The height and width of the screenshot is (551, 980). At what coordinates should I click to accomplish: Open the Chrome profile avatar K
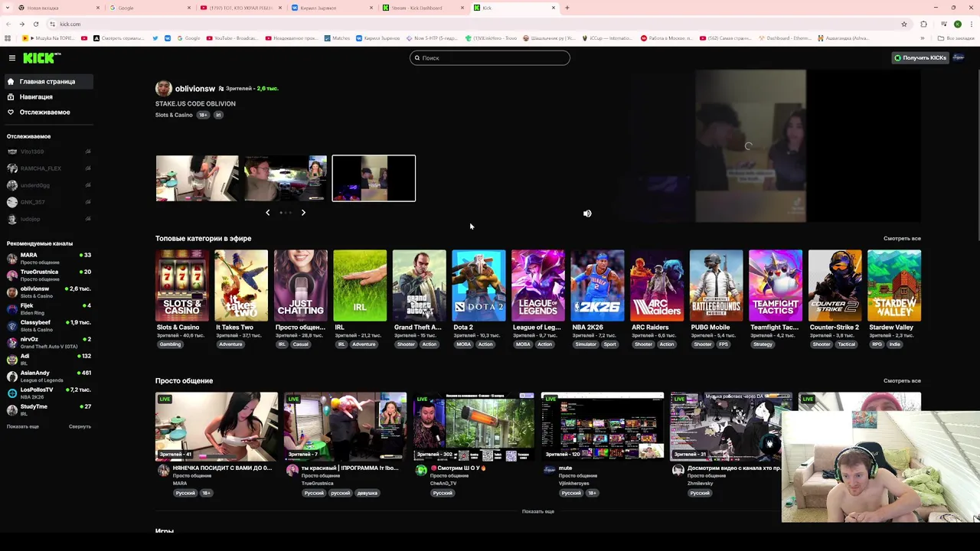click(957, 24)
